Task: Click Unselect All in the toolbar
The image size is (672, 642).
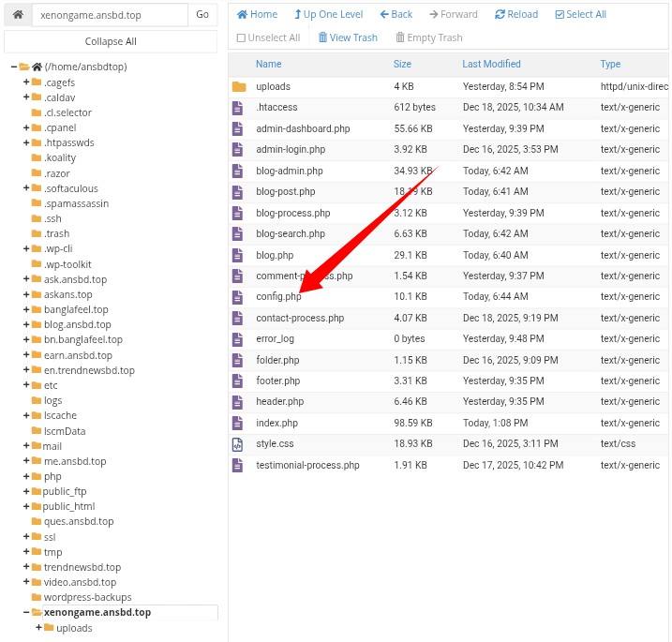Action: point(268,37)
